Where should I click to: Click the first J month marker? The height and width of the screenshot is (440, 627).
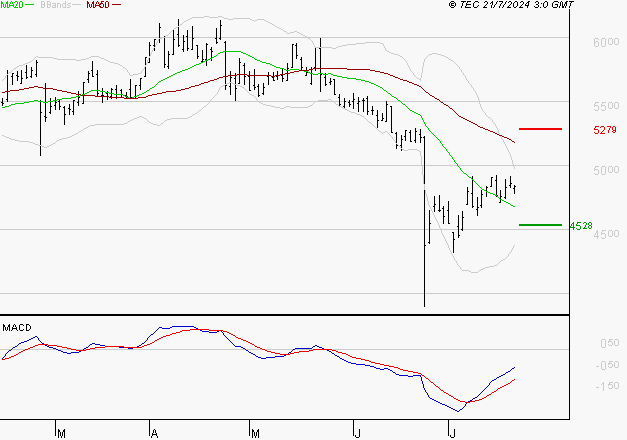click(x=358, y=434)
